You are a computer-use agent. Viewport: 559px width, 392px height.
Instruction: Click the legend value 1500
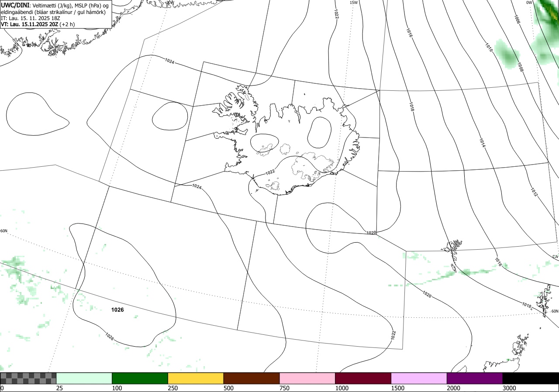click(397, 388)
